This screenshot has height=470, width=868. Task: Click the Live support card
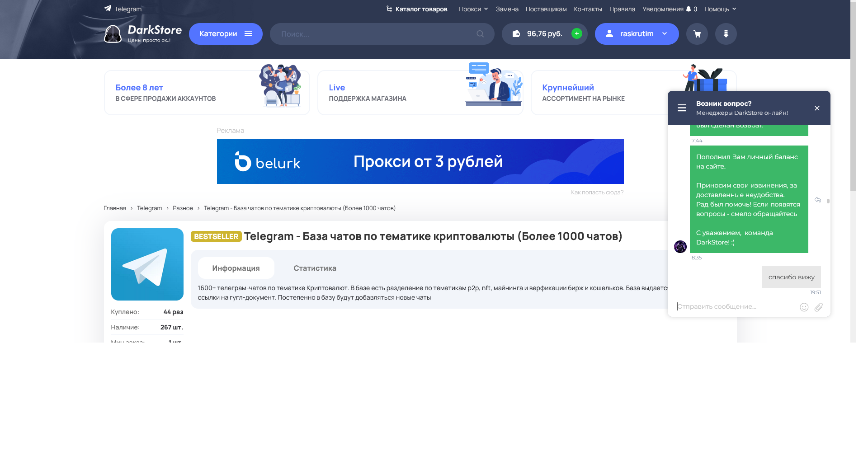420,93
